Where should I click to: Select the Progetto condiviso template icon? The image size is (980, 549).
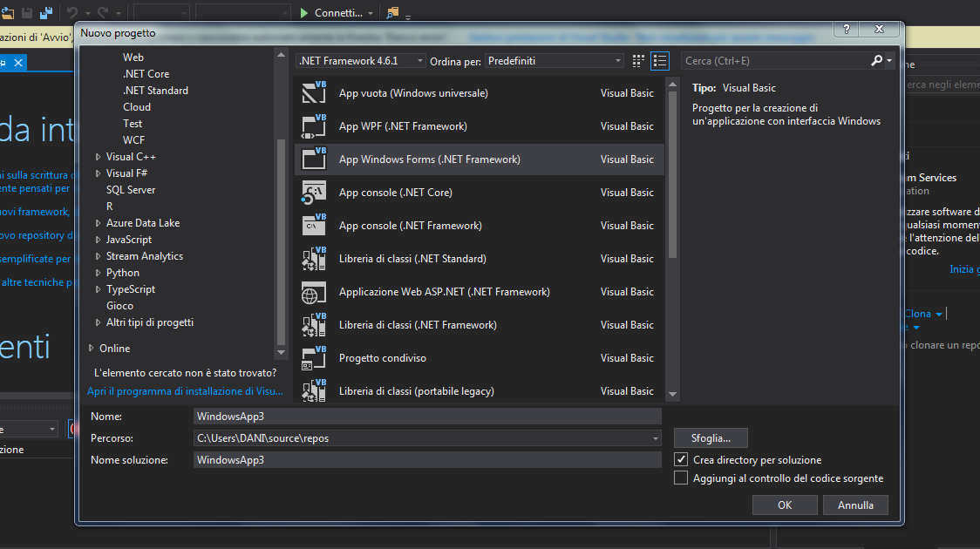314,358
